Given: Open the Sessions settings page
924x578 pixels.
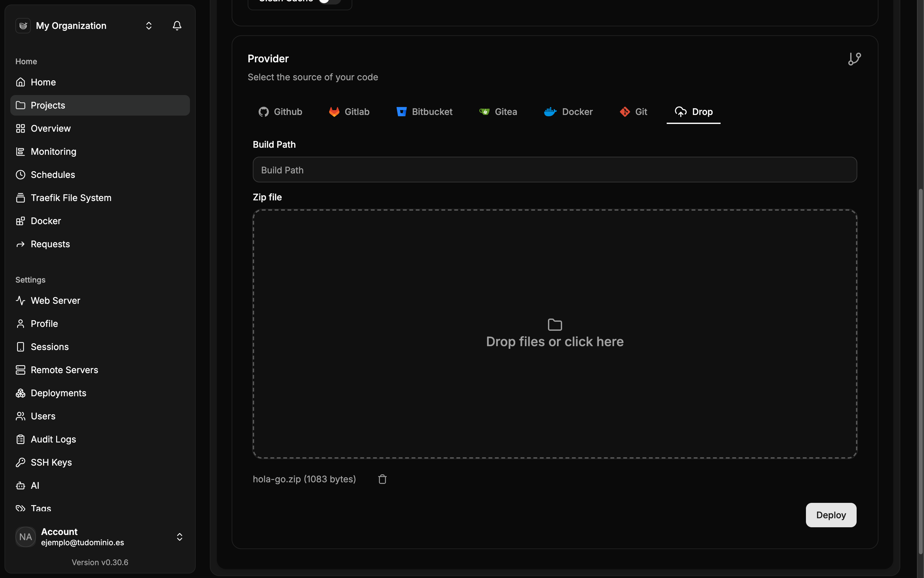Looking at the screenshot, I should (x=100, y=347).
